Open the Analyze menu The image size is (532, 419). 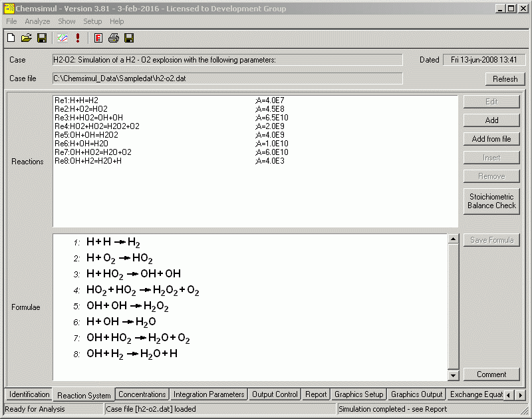(x=37, y=21)
